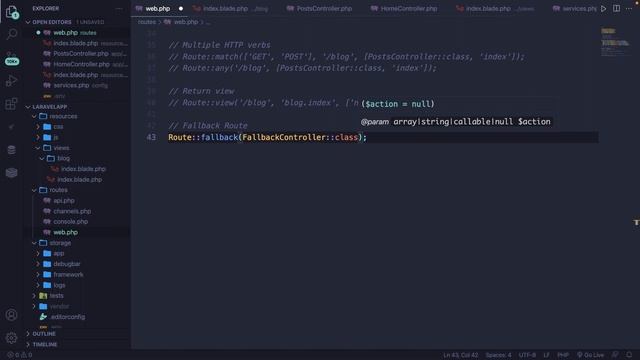Switch to second index.blade.php tab
The height and width of the screenshot is (360, 640).
click(494, 9)
